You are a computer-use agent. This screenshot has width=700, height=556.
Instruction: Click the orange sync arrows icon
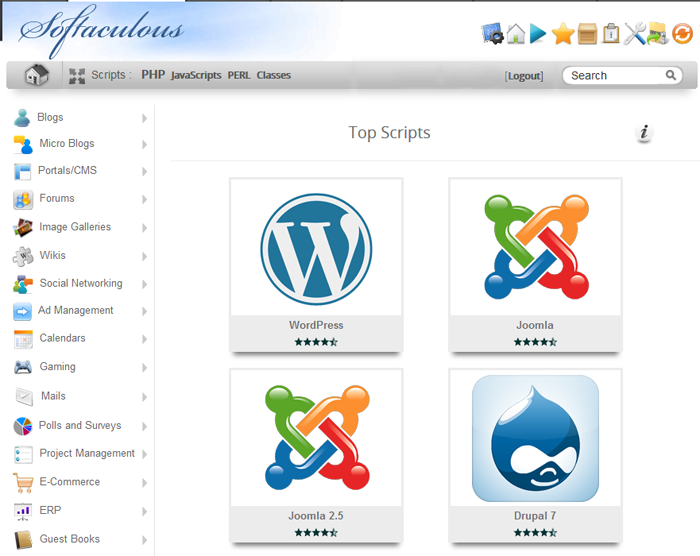[683, 33]
